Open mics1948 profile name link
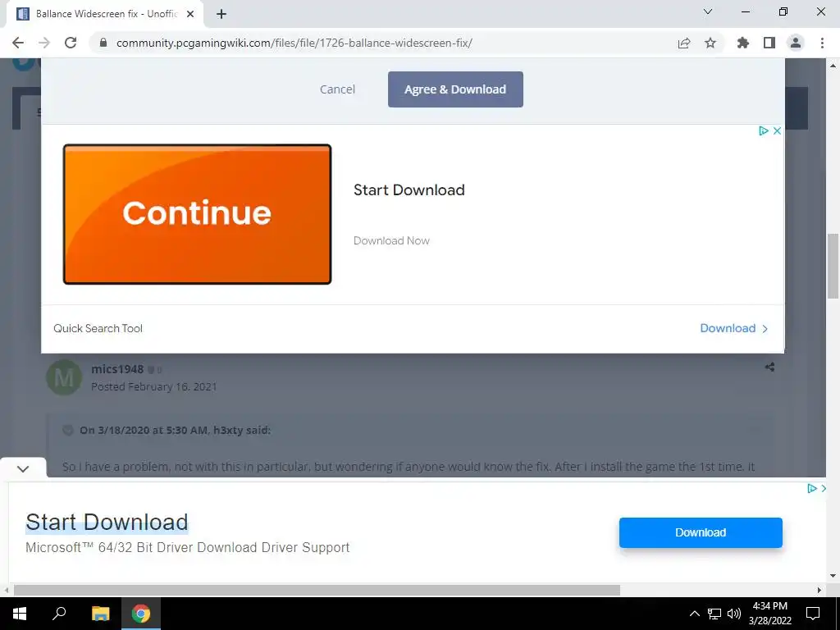The width and height of the screenshot is (840, 630). 117,369
